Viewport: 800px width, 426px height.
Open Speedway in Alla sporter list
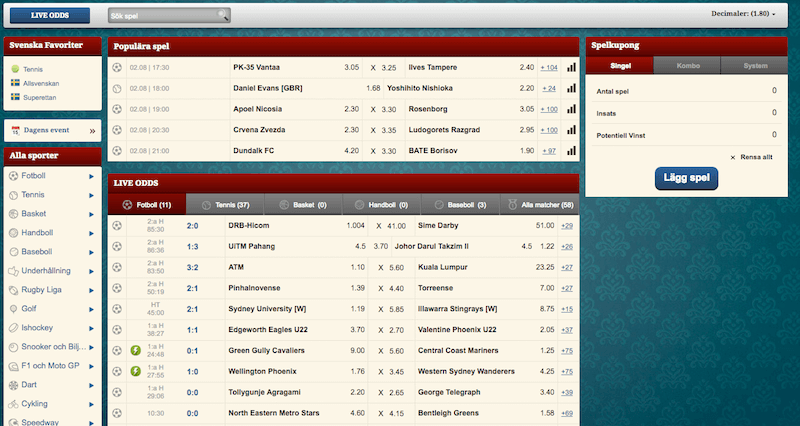click(40, 422)
